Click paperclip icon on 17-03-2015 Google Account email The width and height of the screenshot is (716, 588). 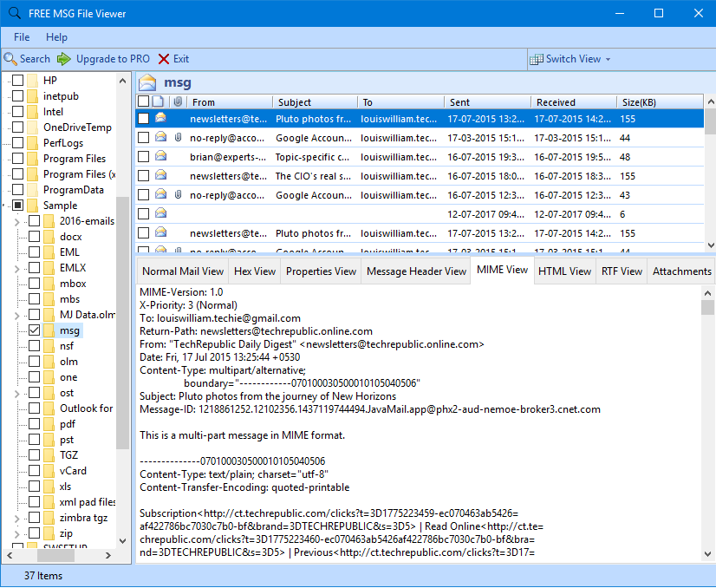[179, 137]
